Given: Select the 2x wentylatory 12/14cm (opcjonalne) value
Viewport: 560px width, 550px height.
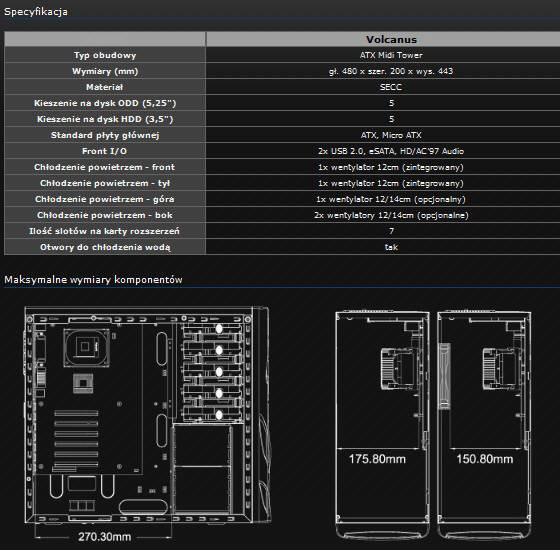Looking at the screenshot, I should tap(391, 215).
